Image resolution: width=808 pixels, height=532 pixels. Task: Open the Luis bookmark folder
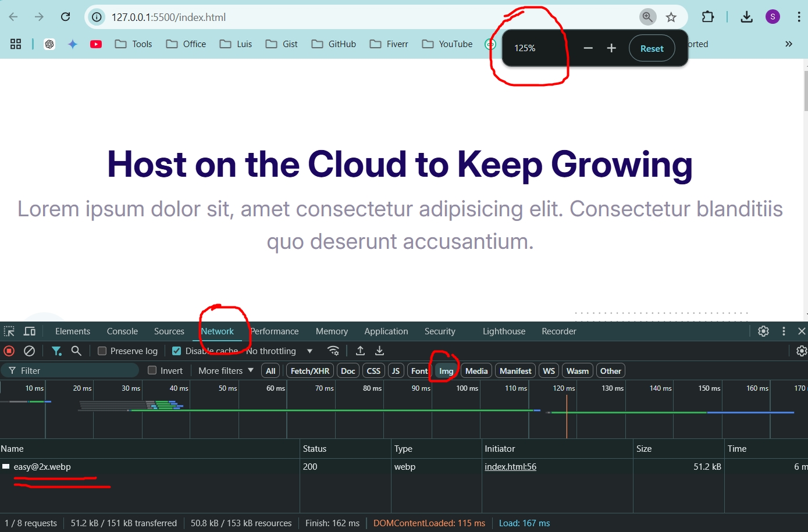pos(236,44)
